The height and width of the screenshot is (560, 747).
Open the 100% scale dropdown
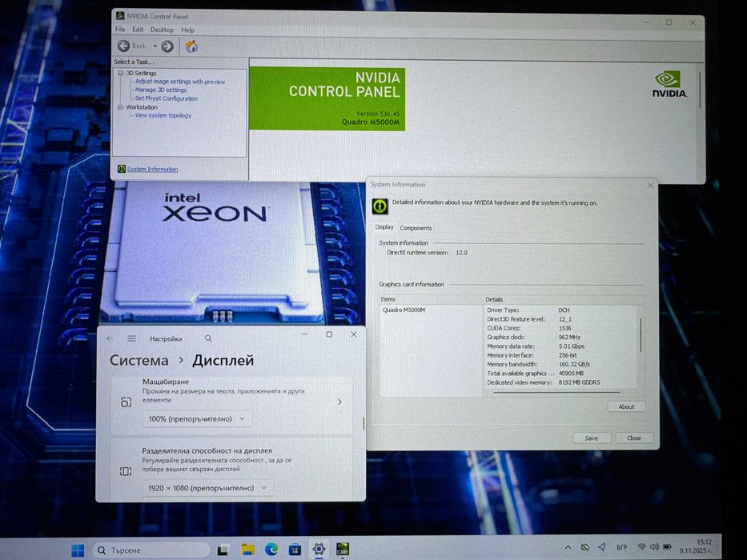point(197,419)
